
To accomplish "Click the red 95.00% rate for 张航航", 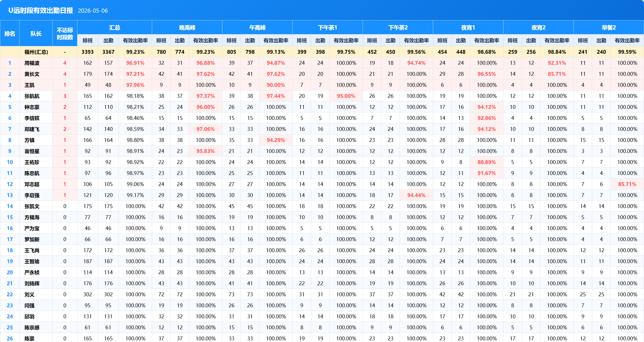I will point(346,96).
